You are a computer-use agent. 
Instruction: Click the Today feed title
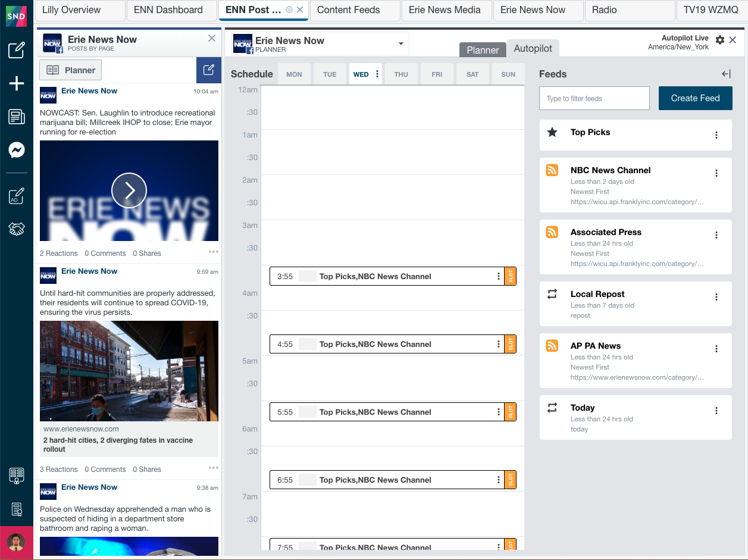[x=583, y=408]
